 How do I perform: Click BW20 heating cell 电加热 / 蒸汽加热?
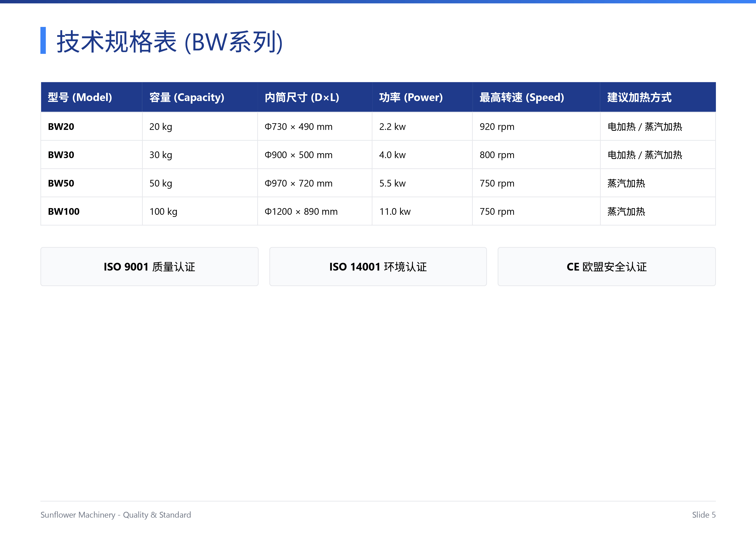(x=658, y=126)
